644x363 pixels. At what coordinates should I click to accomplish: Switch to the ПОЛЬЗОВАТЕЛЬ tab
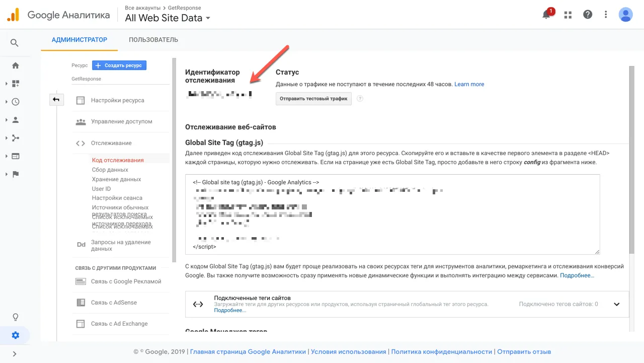(x=153, y=40)
